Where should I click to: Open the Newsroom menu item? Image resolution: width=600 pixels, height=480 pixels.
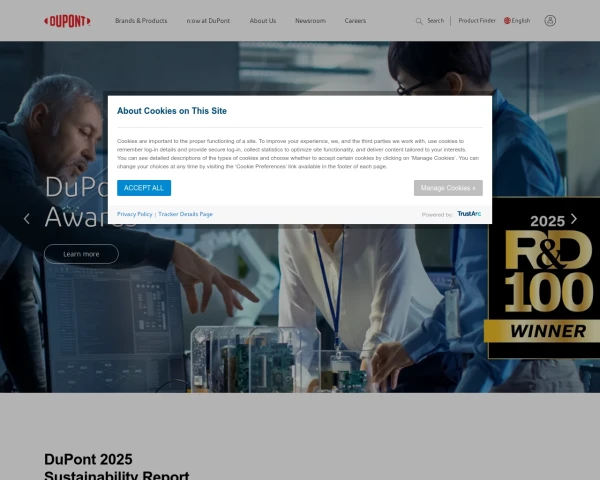(x=310, y=20)
